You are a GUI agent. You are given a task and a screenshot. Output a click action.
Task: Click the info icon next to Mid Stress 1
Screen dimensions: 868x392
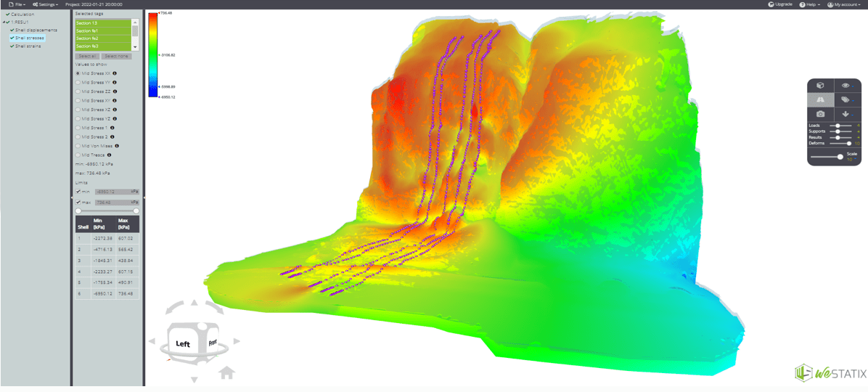point(112,127)
